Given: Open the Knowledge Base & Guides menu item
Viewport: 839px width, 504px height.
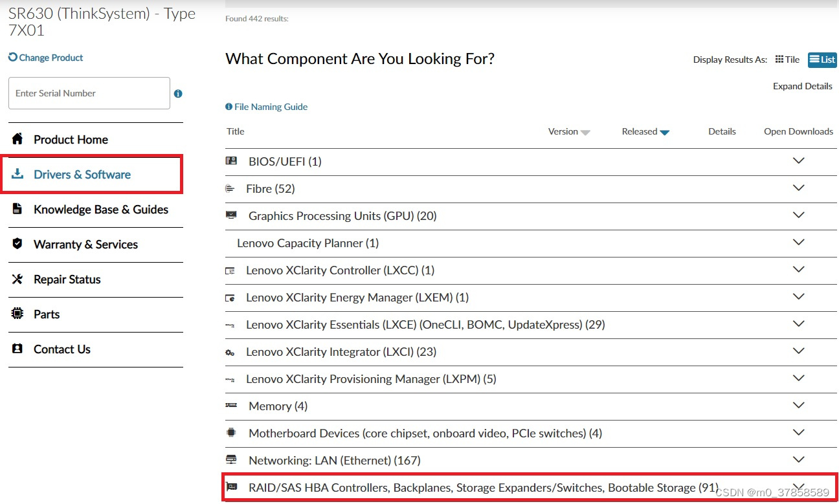Looking at the screenshot, I should pos(100,209).
